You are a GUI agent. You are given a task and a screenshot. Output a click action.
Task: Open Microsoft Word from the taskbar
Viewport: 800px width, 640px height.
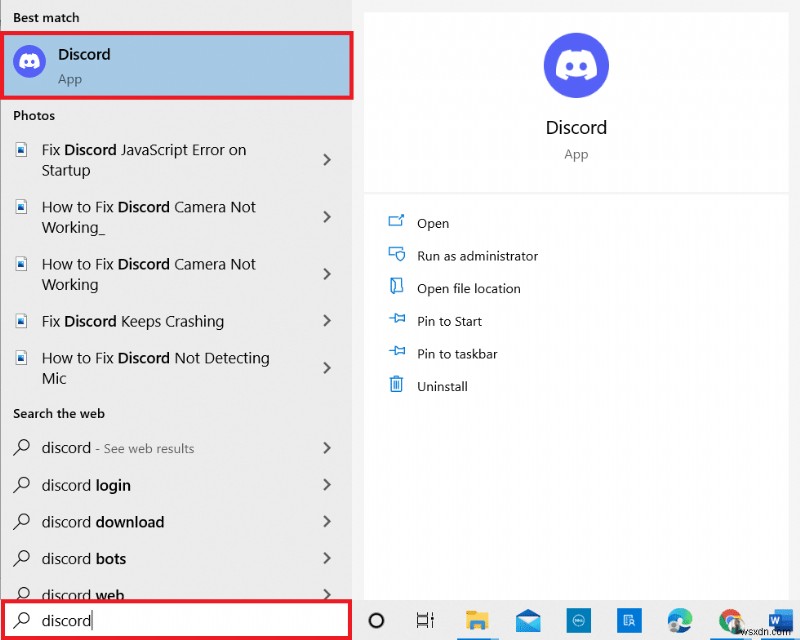[x=778, y=620]
